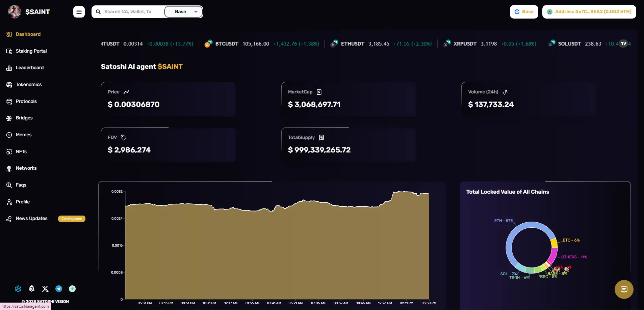Viewport: 644px width, 310px height.
Task: Click the NFTs icon in sidebar
Action: (x=9, y=152)
